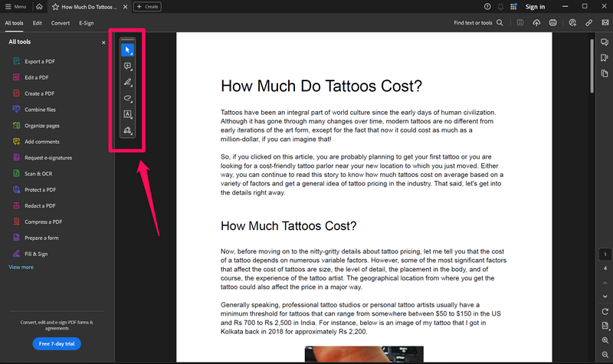The image size is (613, 364).
Task: Zoom in using the magnifier plus icon
Action: pyautogui.click(x=605, y=339)
